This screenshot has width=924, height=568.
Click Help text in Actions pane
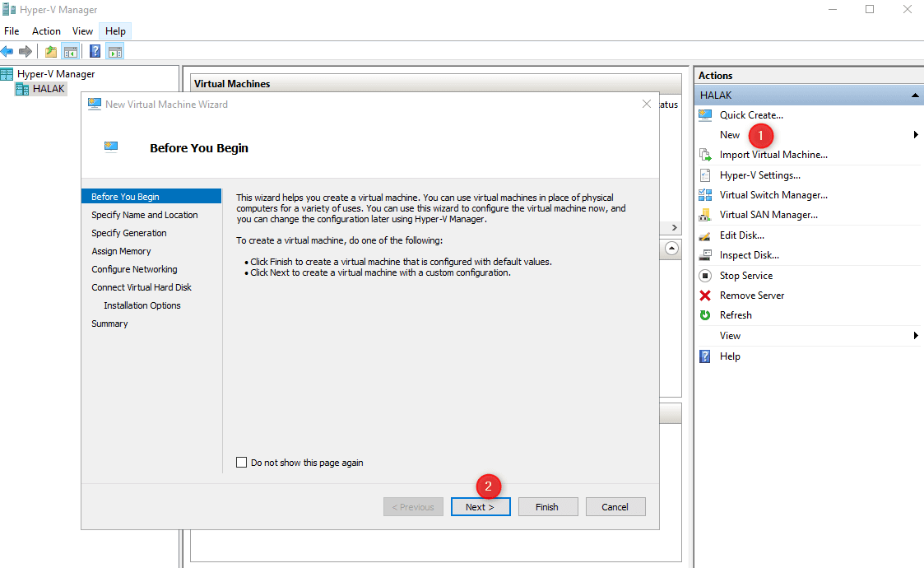pos(730,356)
